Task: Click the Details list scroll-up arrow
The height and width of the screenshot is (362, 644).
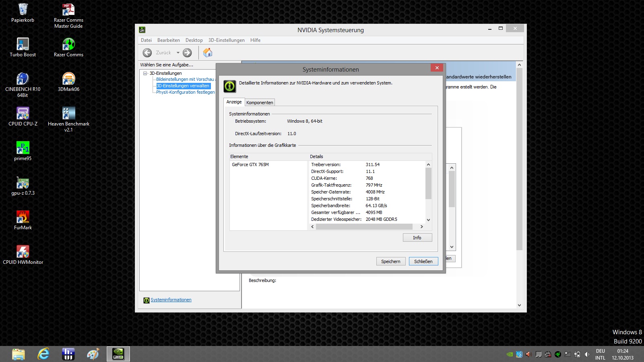Action: click(x=428, y=165)
